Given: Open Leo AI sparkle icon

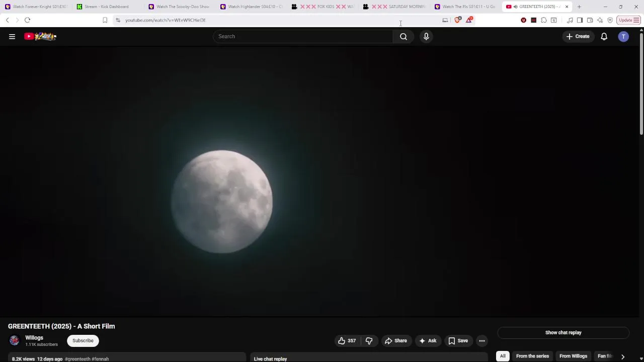Looking at the screenshot, I should [x=600, y=20].
